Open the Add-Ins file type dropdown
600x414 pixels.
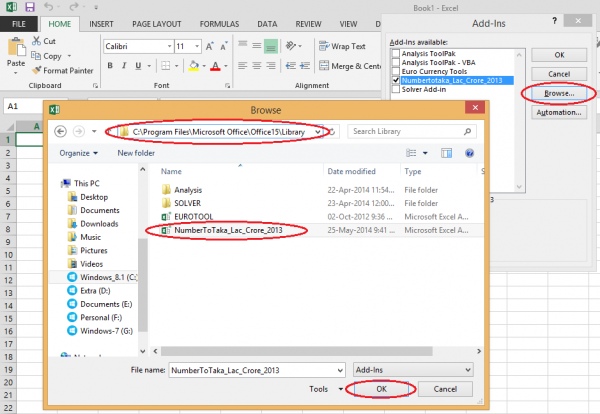tap(468, 370)
